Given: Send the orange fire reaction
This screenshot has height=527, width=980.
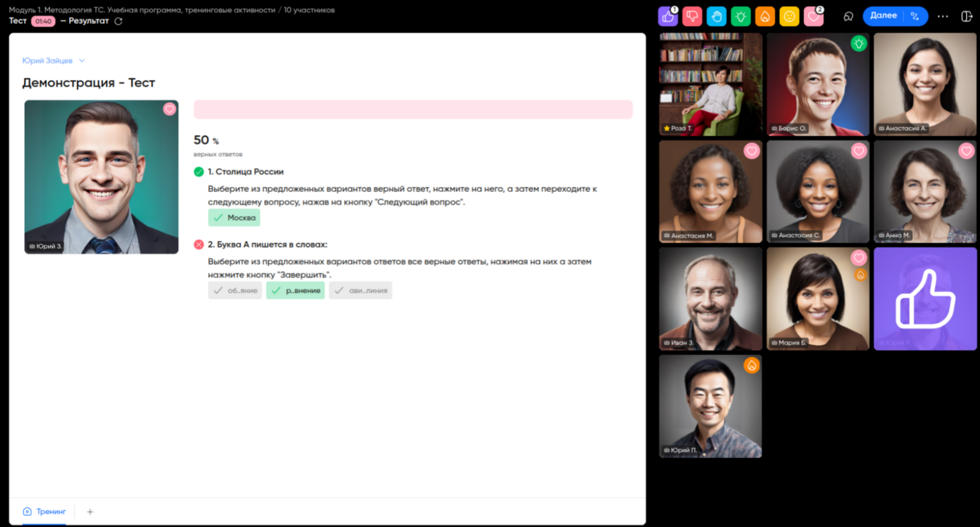Looking at the screenshot, I should pyautogui.click(x=765, y=16).
